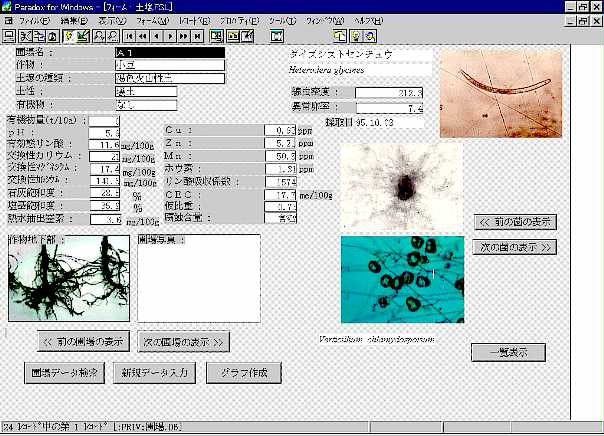
Task: Click the Locate Field Value icon
Action: pos(99,36)
